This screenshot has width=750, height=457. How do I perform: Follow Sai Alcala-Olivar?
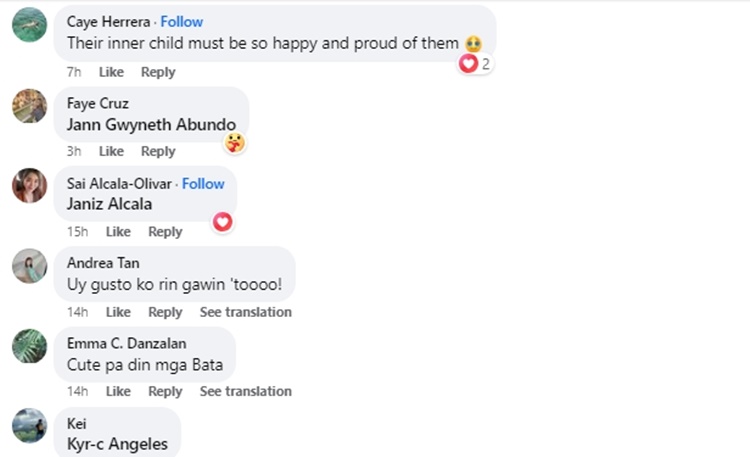point(203,183)
